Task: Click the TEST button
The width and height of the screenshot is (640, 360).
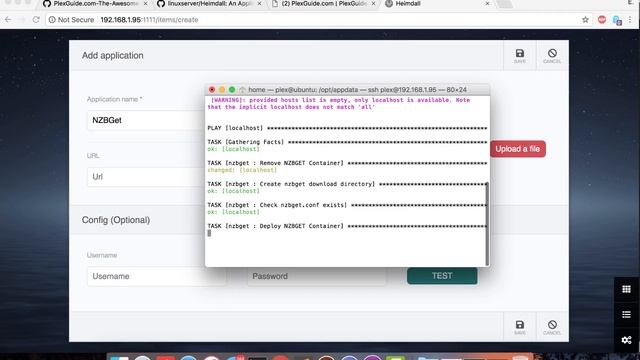Action: tap(442, 276)
